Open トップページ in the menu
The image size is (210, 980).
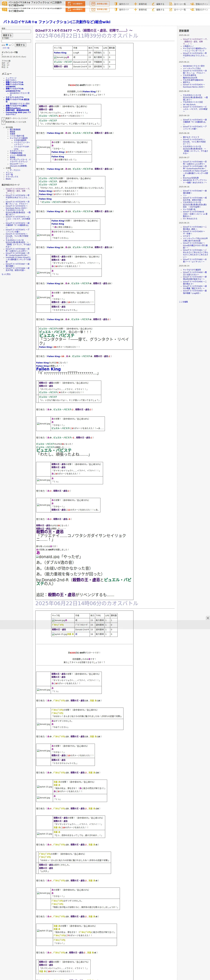coord(11,78)
